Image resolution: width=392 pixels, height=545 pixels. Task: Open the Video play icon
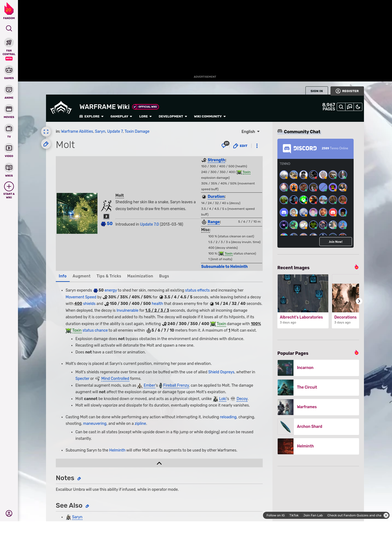click(9, 148)
